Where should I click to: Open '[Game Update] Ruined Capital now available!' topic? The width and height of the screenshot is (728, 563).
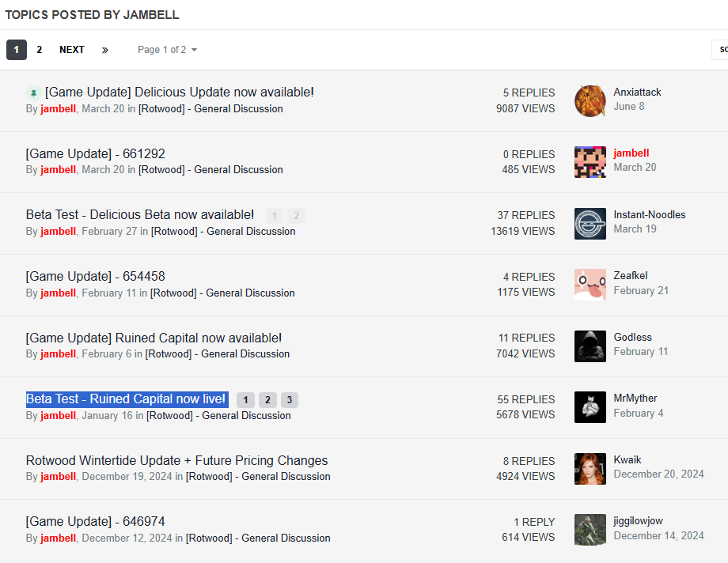(154, 338)
